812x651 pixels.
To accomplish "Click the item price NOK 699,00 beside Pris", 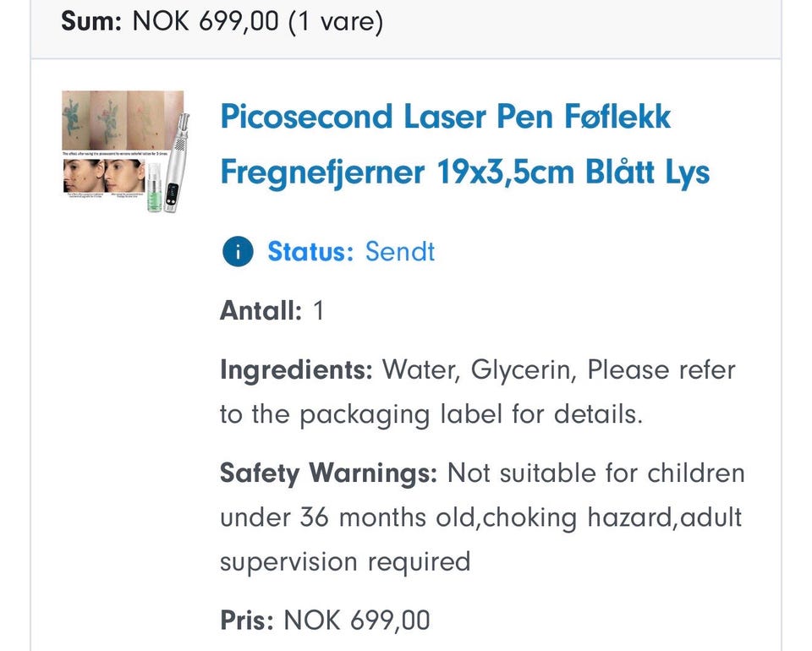I will (x=356, y=621).
